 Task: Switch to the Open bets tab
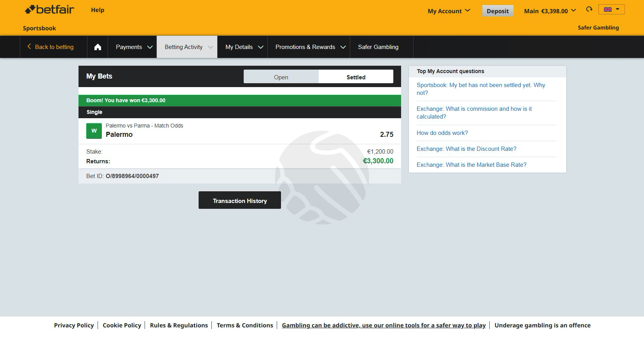coord(281,77)
